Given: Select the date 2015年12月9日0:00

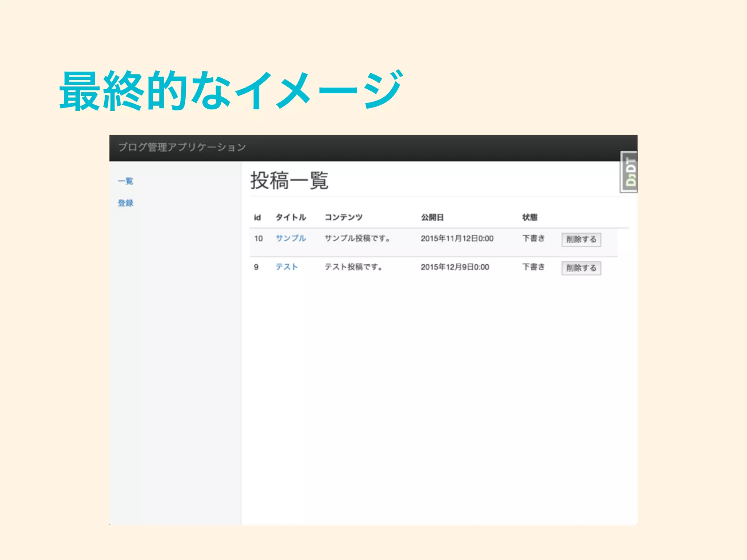Looking at the screenshot, I should 455,267.
